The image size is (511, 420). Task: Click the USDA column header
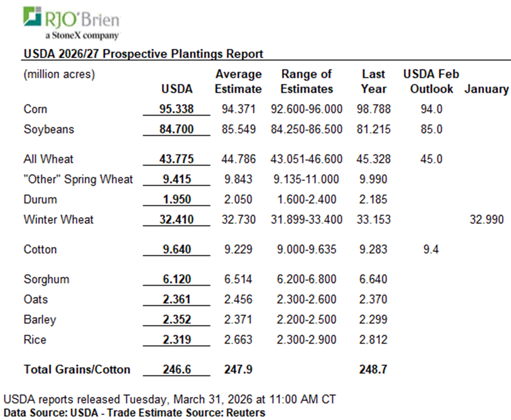(177, 89)
